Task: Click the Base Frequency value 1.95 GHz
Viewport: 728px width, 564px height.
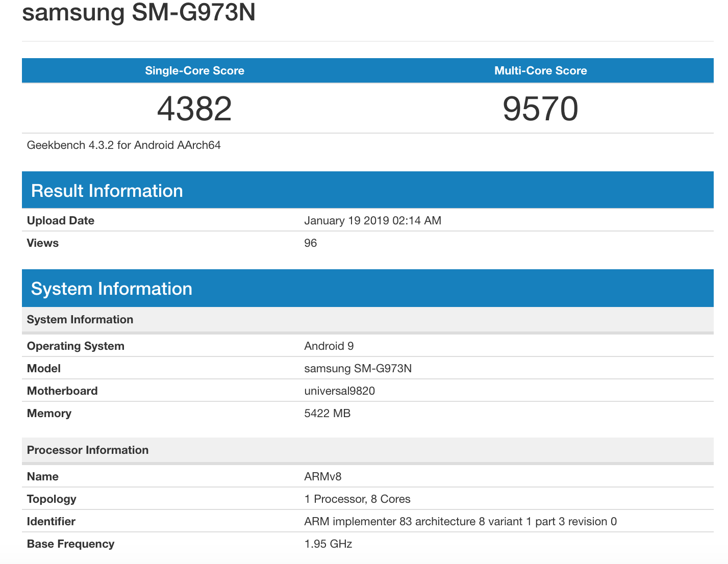Action: (328, 544)
